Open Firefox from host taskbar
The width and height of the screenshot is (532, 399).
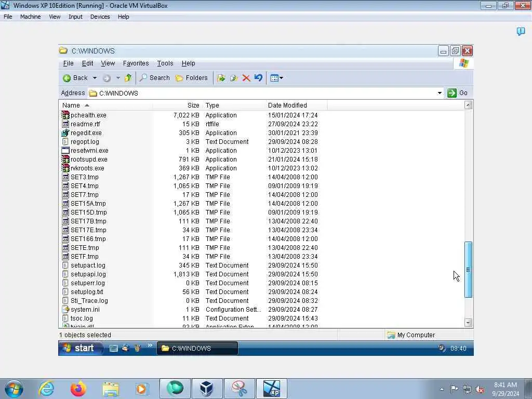point(78,389)
